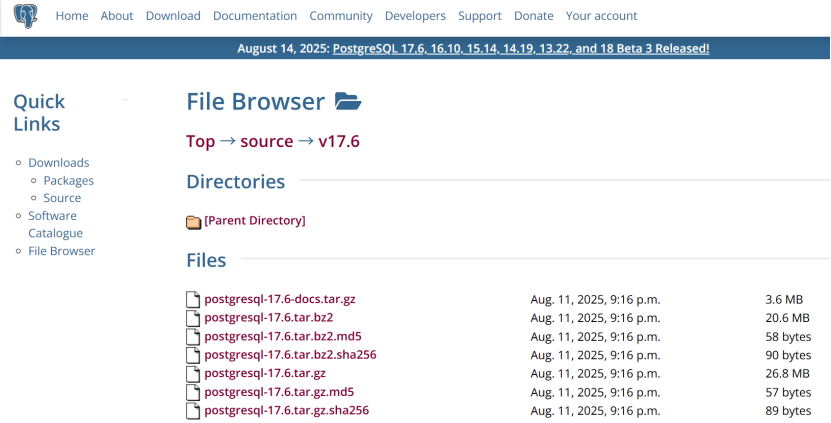Click the open folder icon beside File Browser

pos(347,101)
